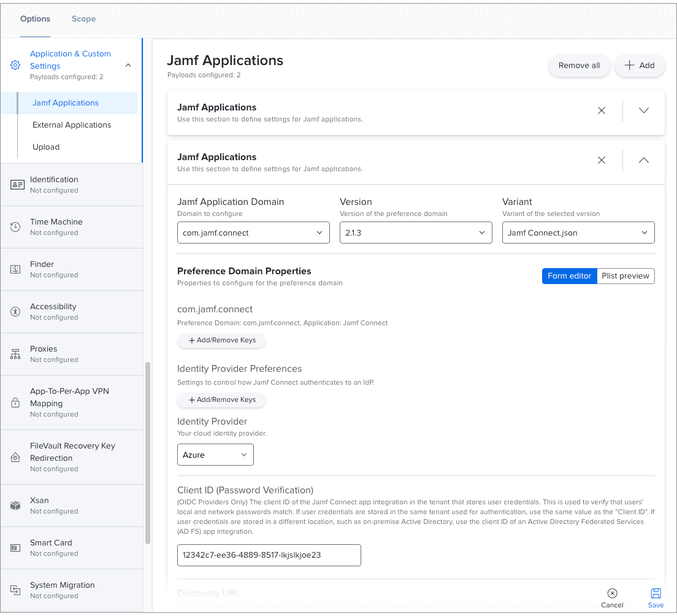Open the Identity Provider dropdown showing Azure
677x616 pixels.
point(215,455)
